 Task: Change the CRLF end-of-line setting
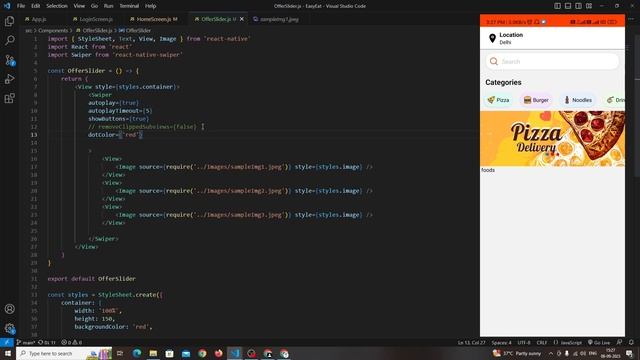pyautogui.click(x=542, y=342)
